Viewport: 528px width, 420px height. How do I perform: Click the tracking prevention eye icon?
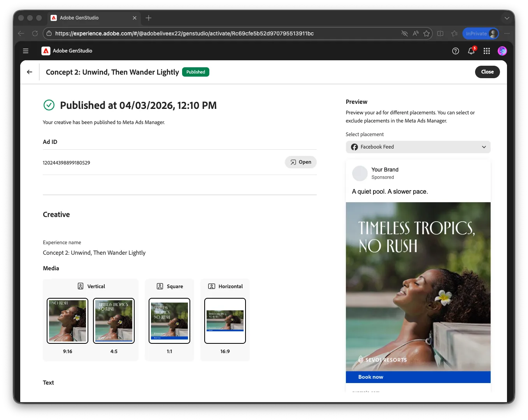(405, 33)
